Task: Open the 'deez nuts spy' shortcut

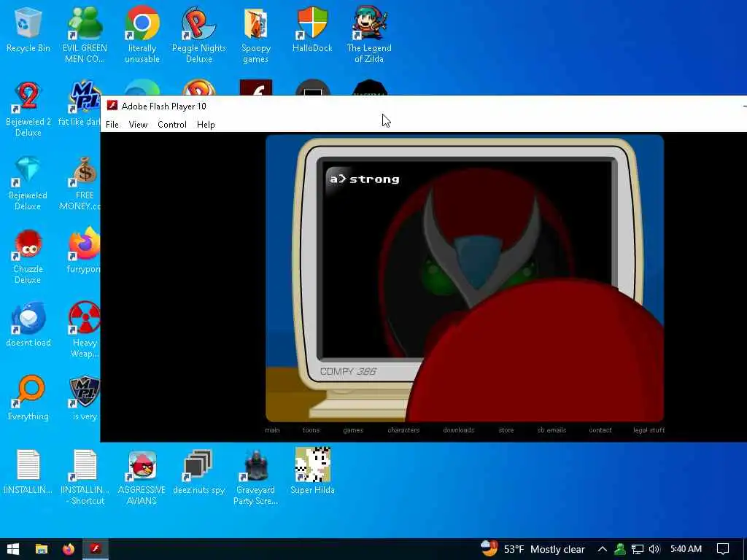Action: tap(198, 472)
